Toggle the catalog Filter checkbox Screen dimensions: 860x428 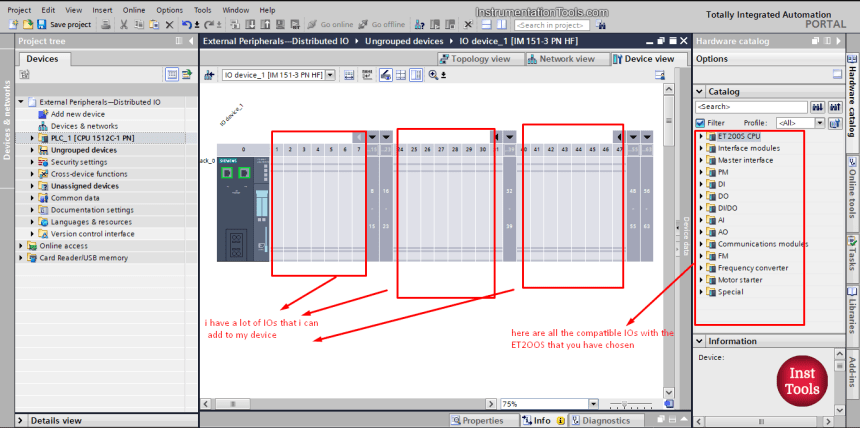[x=700, y=123]
